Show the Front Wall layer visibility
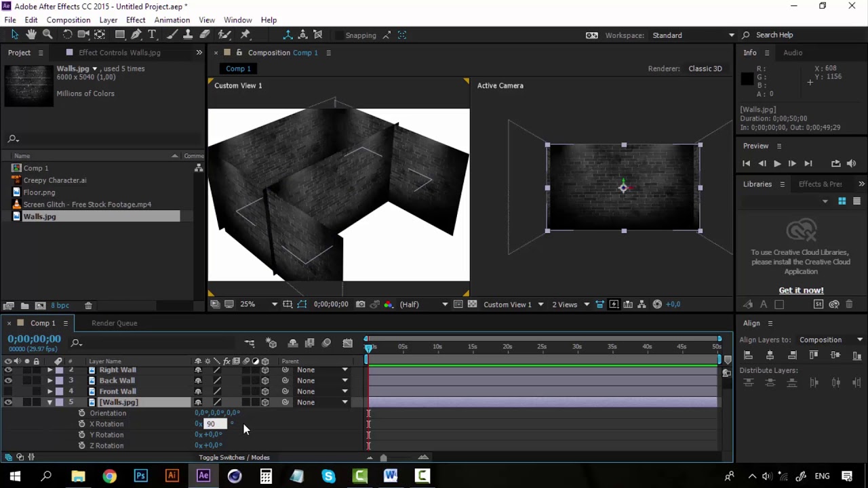The width and height of the screenshot is (868, 488). pos(8,391)
